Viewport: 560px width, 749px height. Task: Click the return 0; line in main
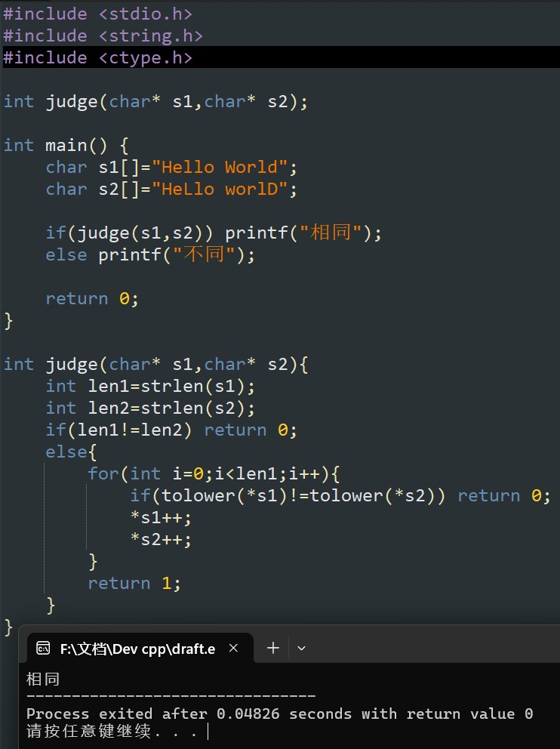(92, 298)
